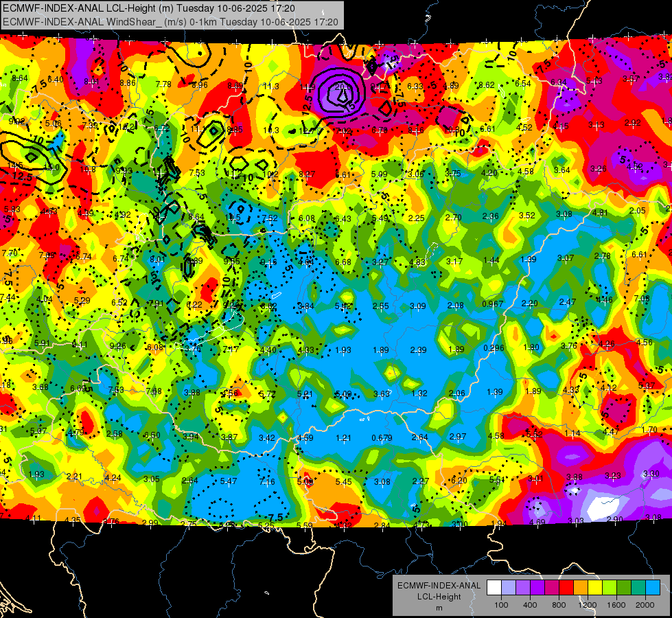Click the map value 3.52
Image resolution: width=672 pixels, height=618 pixels.
pyautogui.click(x=527, y=216)
